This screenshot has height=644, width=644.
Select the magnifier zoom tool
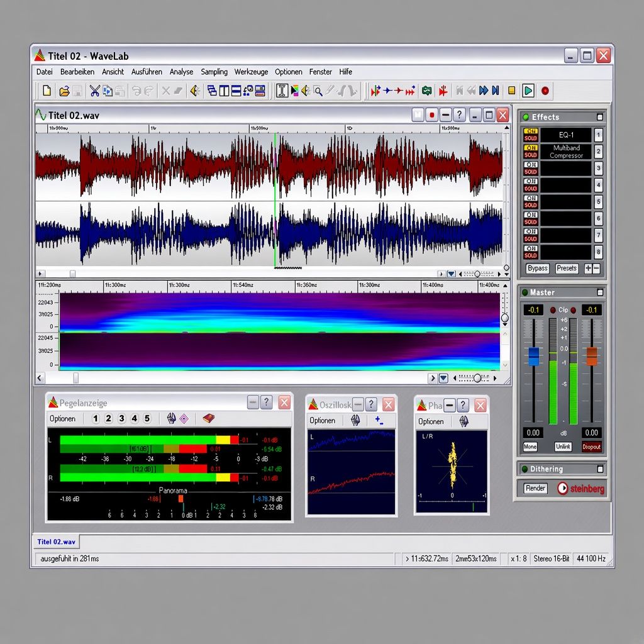(x=318, y=91)
